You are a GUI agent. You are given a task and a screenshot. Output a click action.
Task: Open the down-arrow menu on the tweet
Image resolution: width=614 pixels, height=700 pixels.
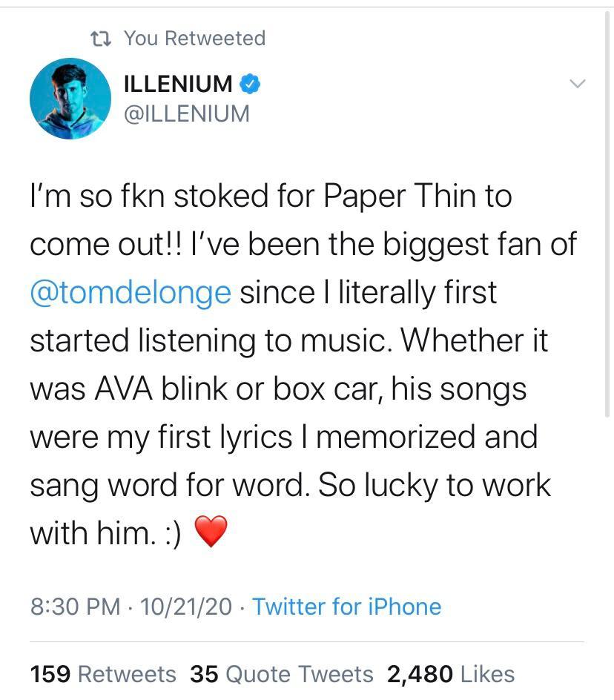(578, 84)
